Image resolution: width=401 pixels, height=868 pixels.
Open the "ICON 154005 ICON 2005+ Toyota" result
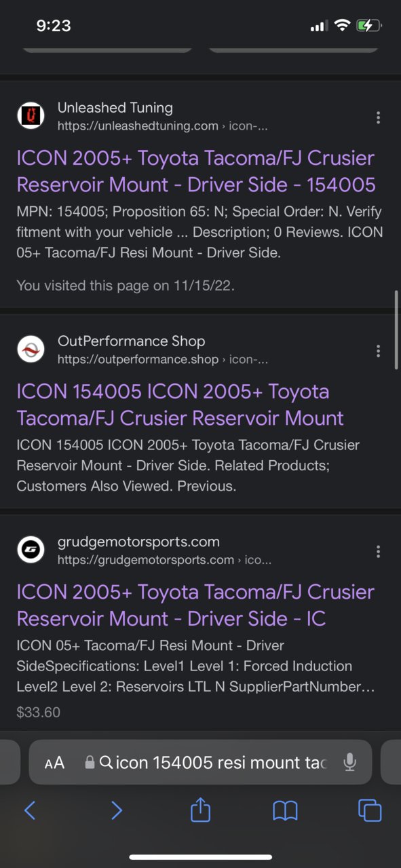(x=180, y=405)
